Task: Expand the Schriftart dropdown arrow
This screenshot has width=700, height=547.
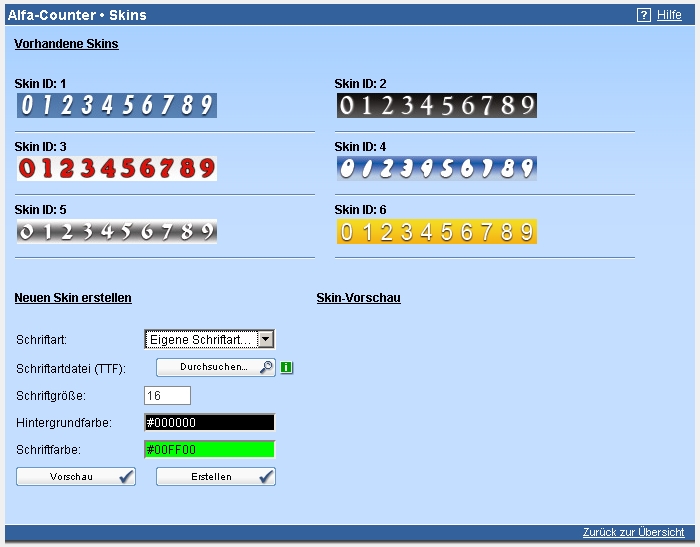Action: 265,340
